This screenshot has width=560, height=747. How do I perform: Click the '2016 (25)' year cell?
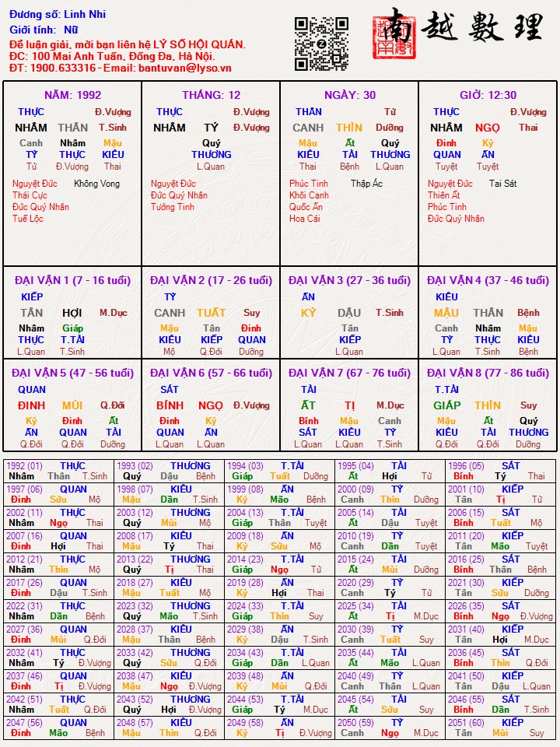click(x=500, y=565)
